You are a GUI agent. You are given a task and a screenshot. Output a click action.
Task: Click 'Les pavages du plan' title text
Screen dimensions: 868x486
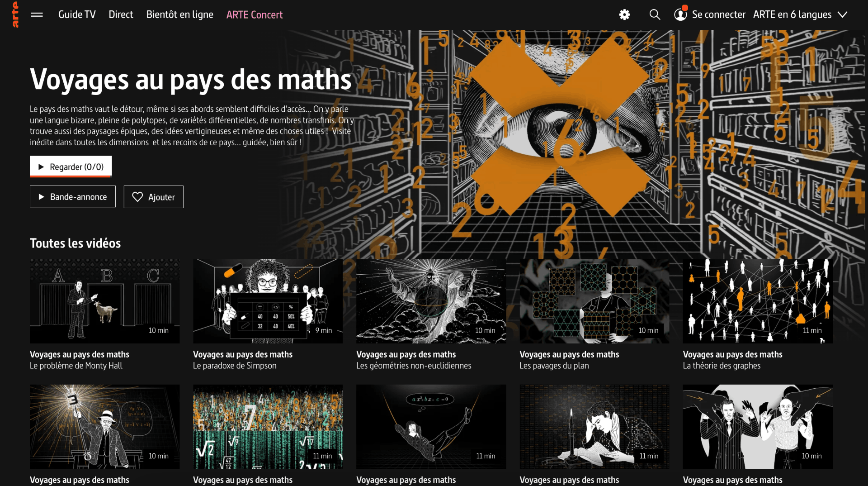[554, 366]
